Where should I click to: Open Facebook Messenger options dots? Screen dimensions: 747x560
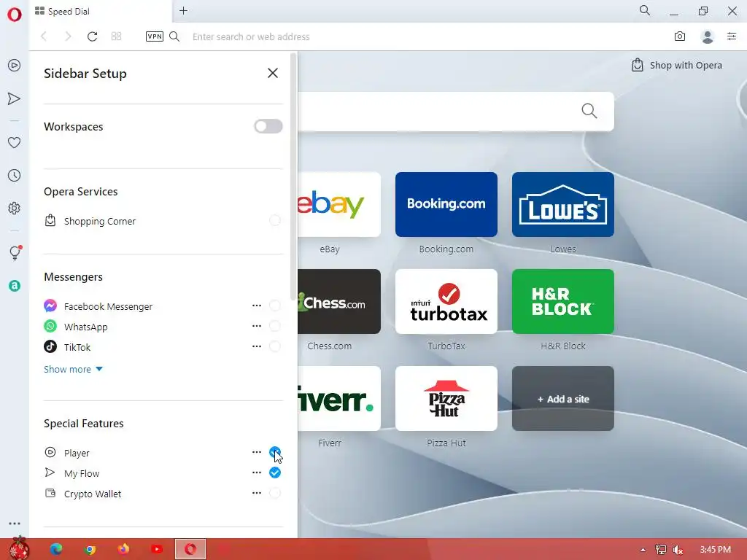[x=256, y=306]
